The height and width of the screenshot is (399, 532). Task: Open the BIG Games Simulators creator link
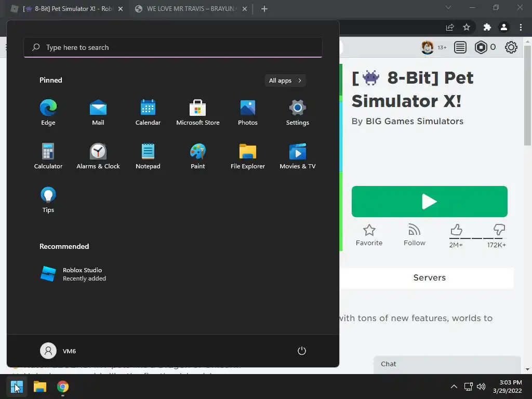coord(414,122)
